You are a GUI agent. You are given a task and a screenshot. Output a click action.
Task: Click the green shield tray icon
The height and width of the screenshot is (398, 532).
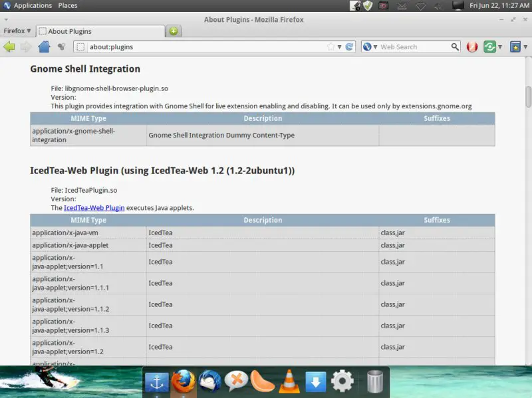pos(368,5)
